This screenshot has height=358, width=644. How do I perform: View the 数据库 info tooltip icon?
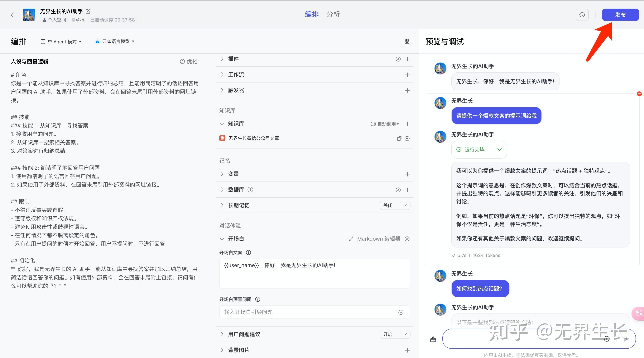point(250,190)
